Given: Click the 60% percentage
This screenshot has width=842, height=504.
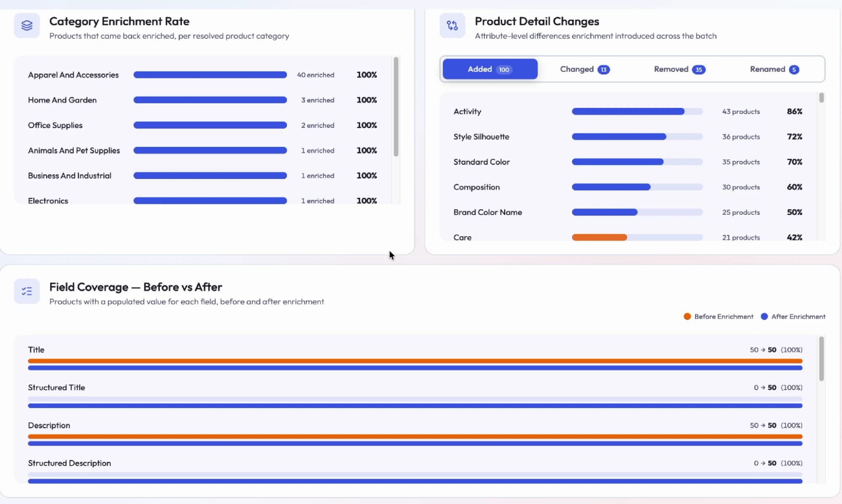Looking at the screenshot, I should pyautogui.click(x=794, y=187).
